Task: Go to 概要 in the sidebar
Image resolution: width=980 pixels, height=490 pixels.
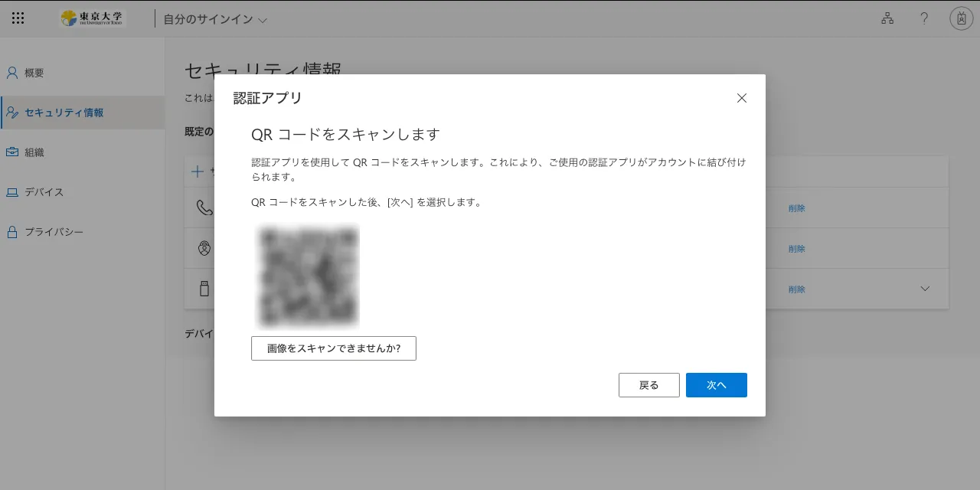Action: (x=34, y=73)
